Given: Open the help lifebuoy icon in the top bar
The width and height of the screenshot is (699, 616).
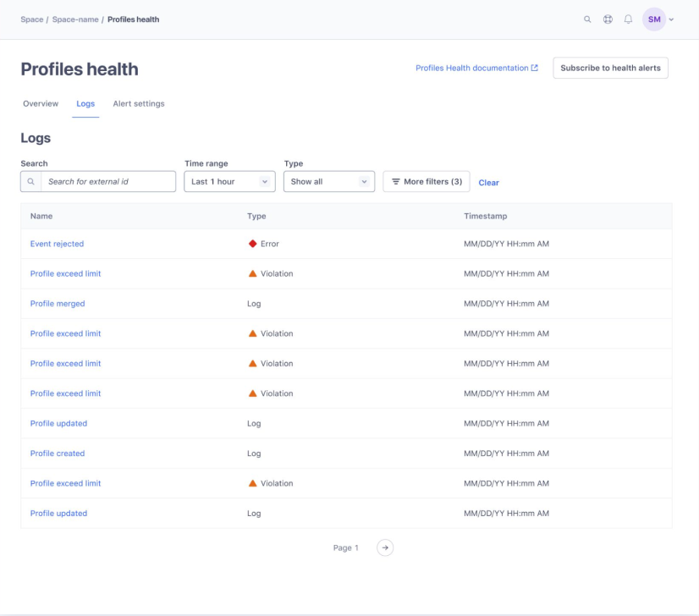Looking at the screenshot, I should point(608,19).
